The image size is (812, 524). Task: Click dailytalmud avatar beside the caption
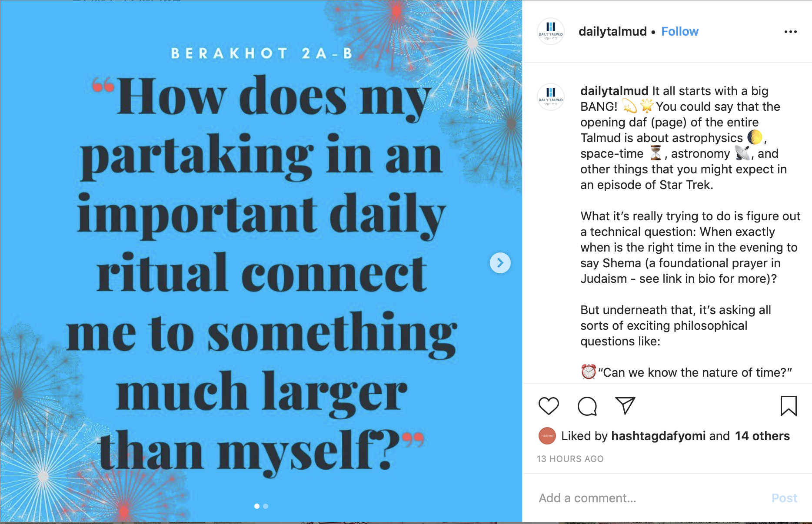coord(551,97)
